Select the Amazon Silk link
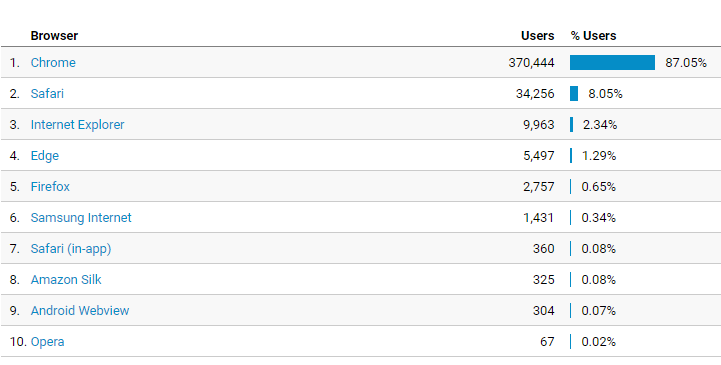Screen dimensions: 721x365 click(x=66, y=279)
